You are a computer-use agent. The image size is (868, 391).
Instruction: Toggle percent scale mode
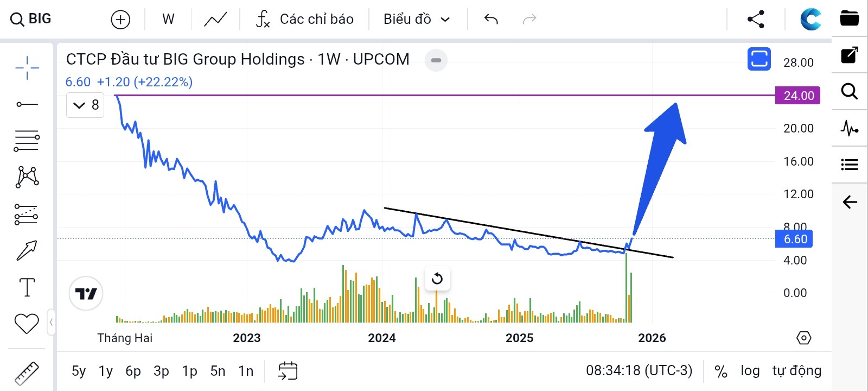click(x=720, y=371)
